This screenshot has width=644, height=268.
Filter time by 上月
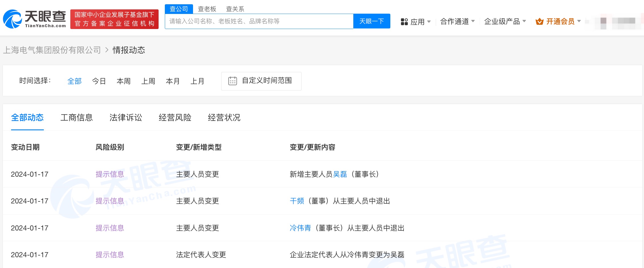197,81
